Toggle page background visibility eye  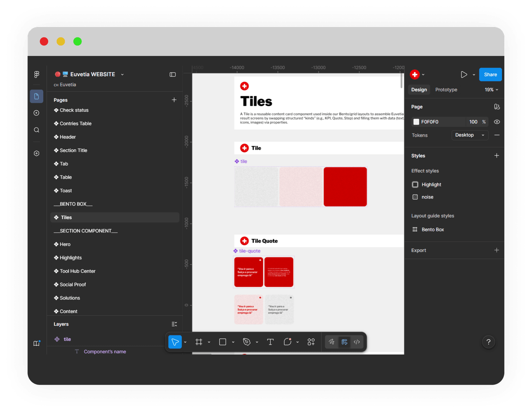[497, 122]
